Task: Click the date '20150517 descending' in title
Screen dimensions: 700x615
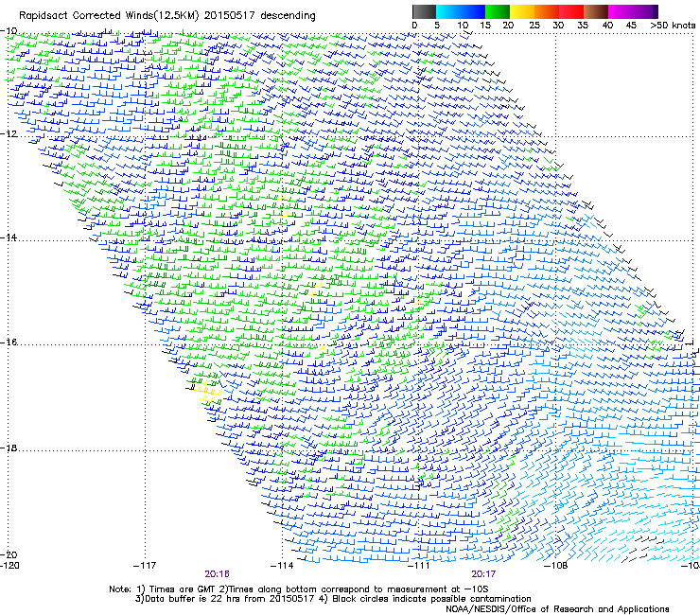Action: click(x=259, y=16)
